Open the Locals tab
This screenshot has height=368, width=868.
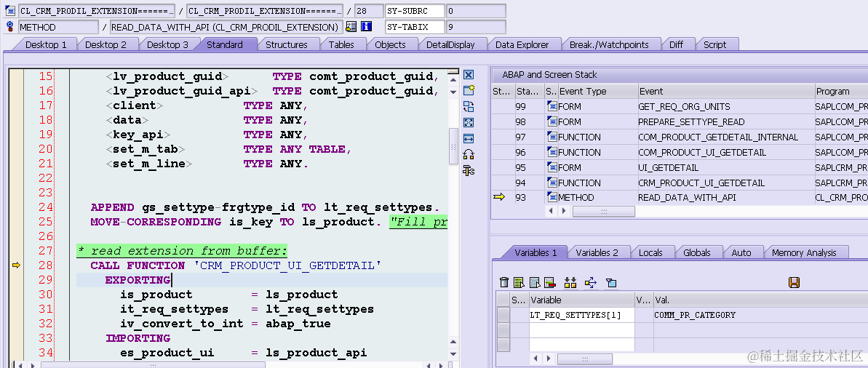(650, 253)
